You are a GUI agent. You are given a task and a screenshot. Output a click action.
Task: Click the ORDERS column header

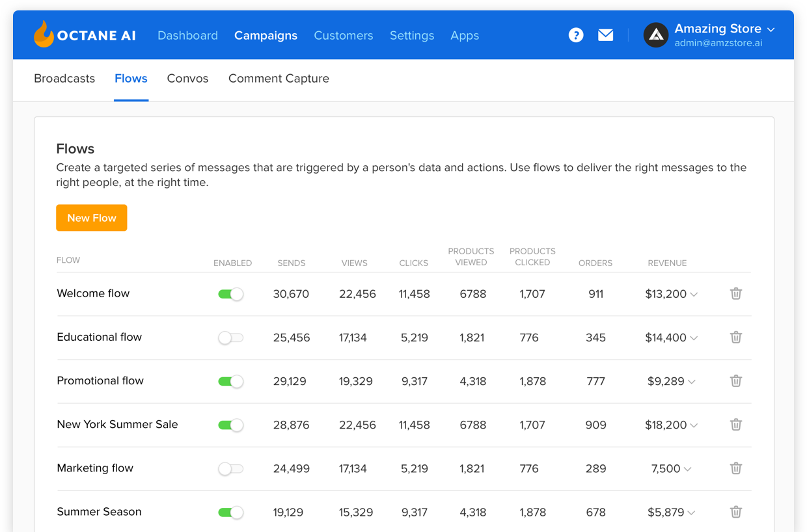point(595,263)
